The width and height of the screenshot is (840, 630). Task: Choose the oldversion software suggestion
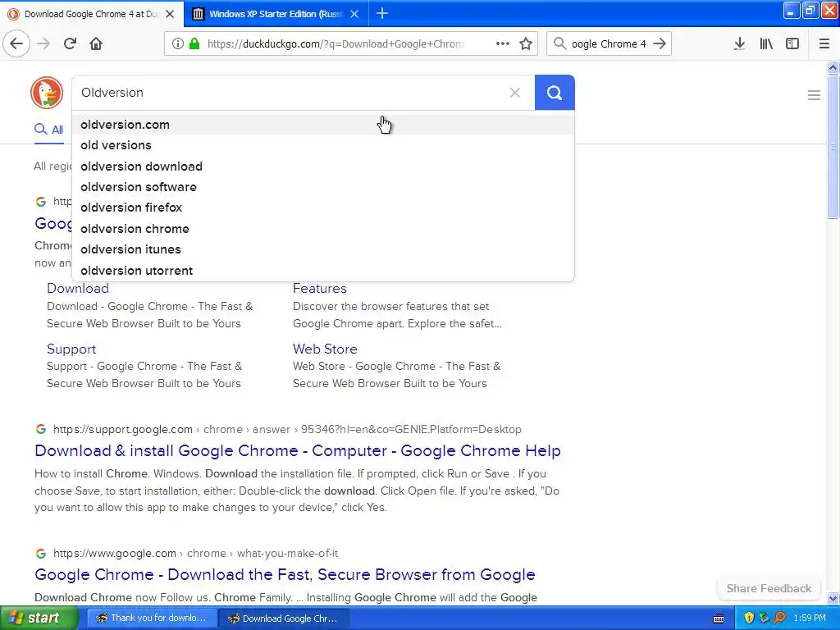323,187
